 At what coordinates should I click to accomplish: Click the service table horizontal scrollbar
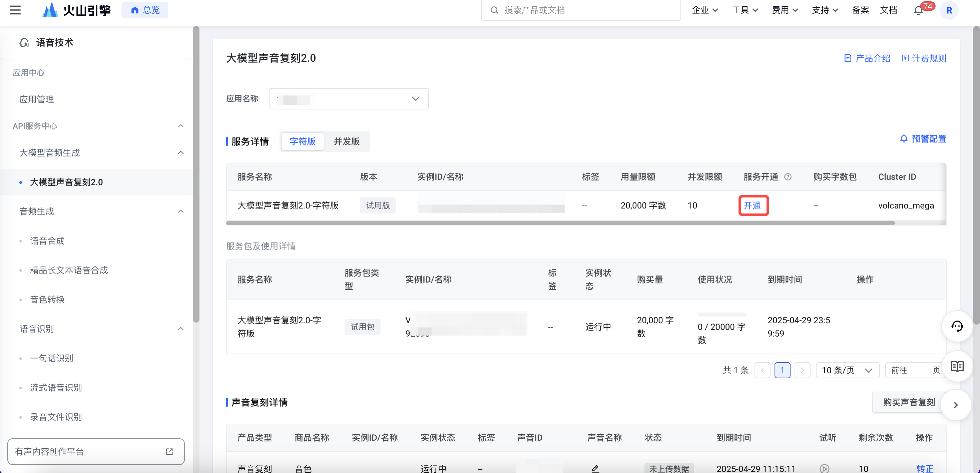[x=560, y=222]
